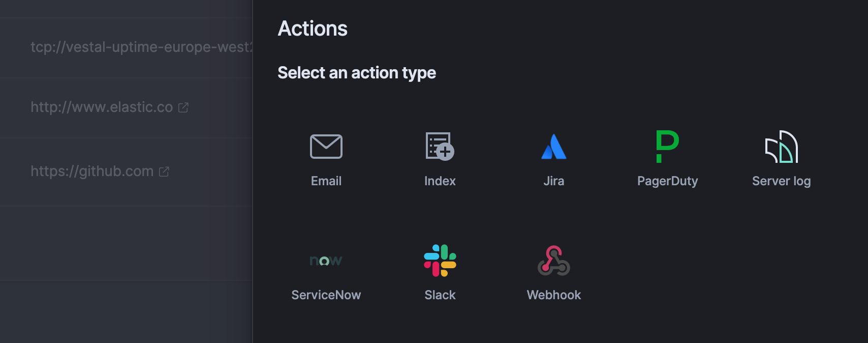
Task: Open the https://github.com link
Action: 92,171
